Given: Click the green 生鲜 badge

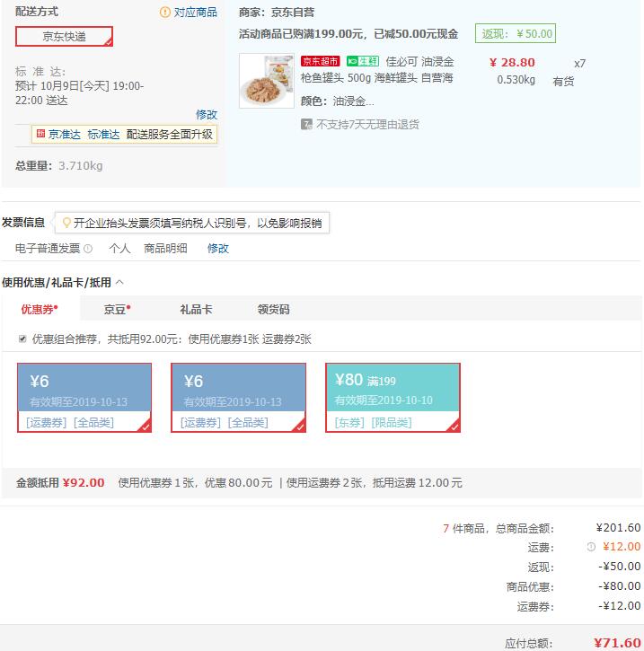Looking at the screenshot, I should [363, 61].
